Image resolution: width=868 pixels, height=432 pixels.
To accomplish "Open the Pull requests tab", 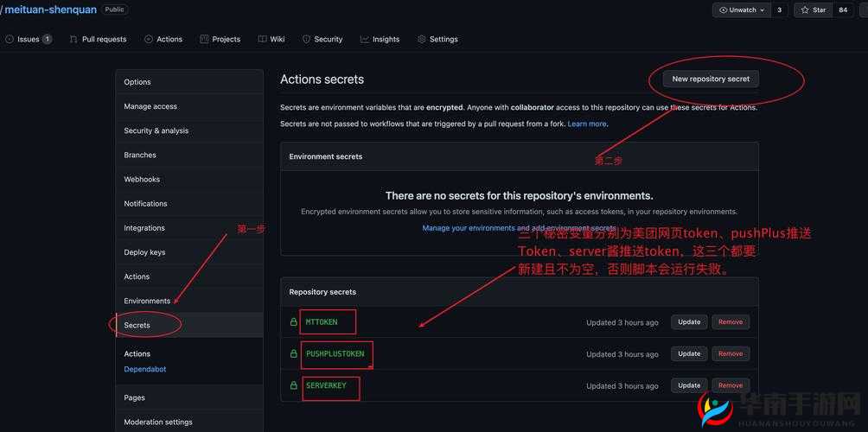I will point(98,39).
